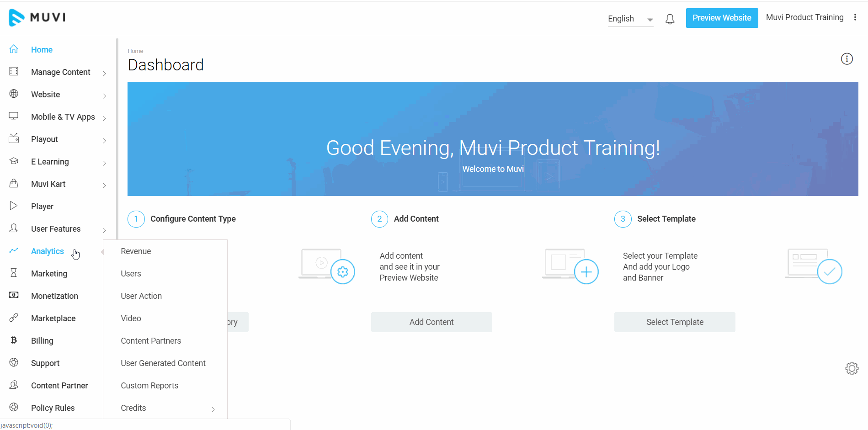Click the Add Content button
868x430 pixels.
coord(431,322)
